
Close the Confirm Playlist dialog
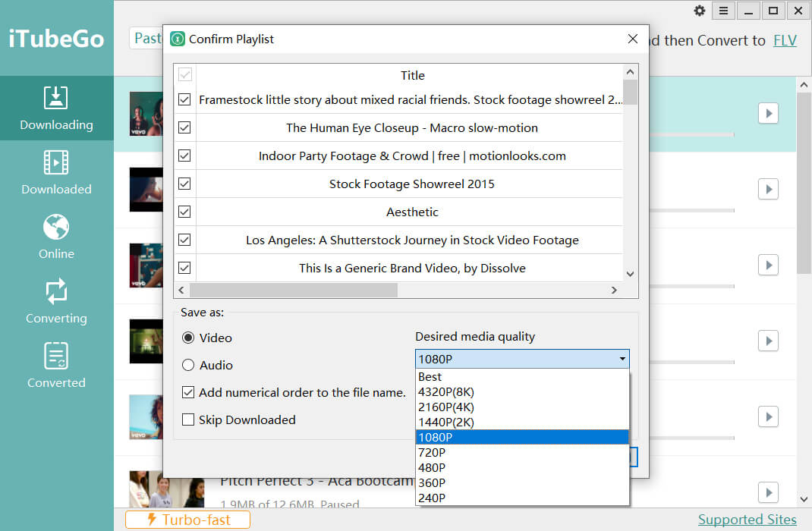point(632,39)
